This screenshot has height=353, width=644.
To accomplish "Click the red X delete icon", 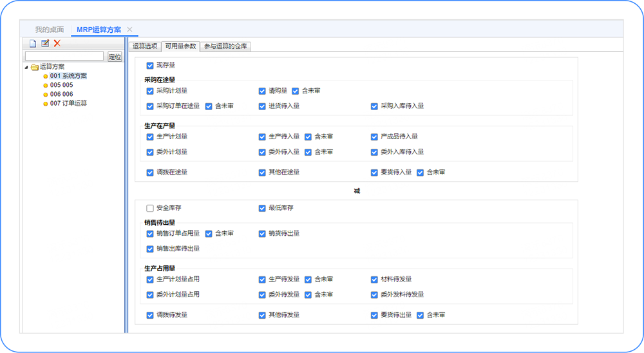I will [57, 43].
